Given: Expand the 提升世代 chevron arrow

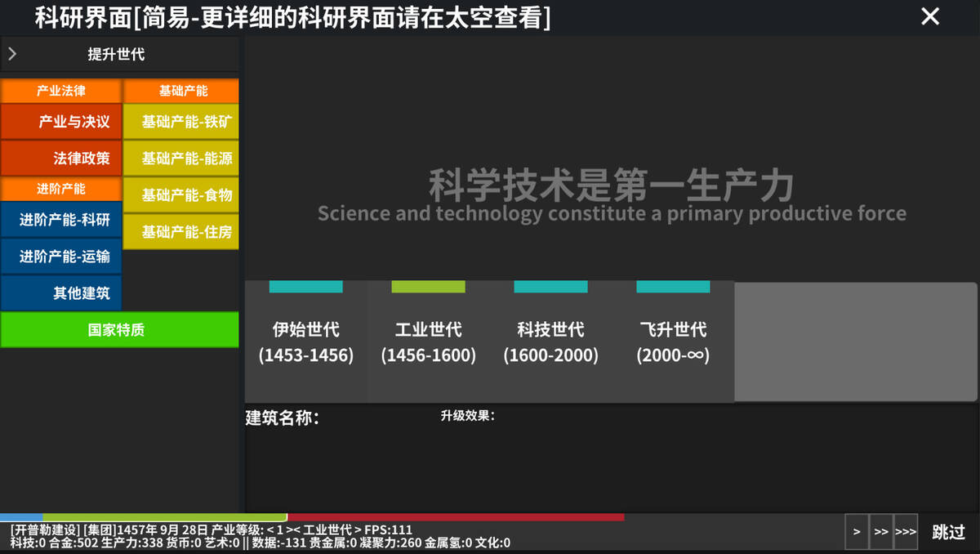Looking at the screenshot, I should [x=12, y=54].
